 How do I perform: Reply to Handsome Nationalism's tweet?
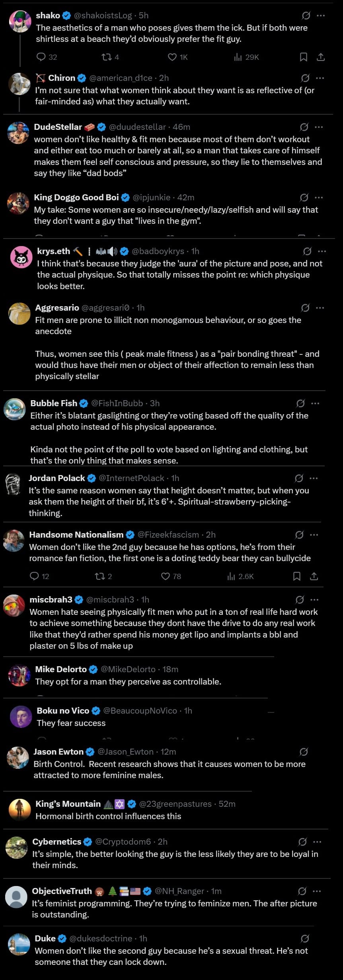click(x=35, y=576)
